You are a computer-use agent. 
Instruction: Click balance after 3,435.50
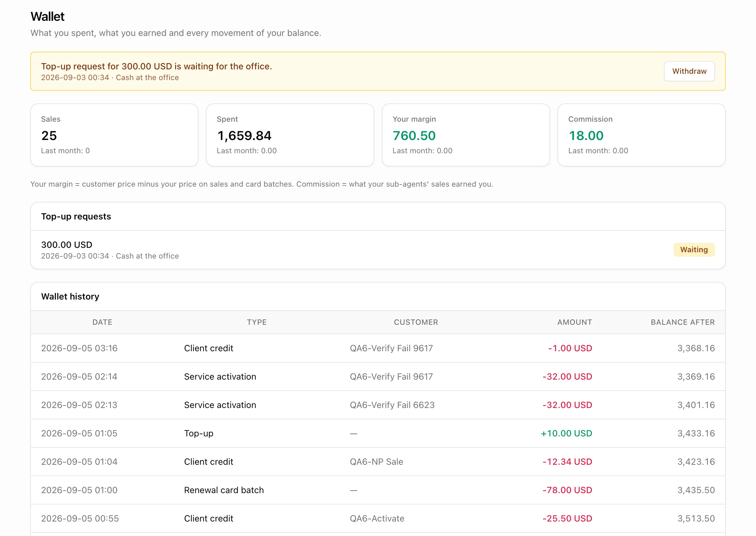696,490
